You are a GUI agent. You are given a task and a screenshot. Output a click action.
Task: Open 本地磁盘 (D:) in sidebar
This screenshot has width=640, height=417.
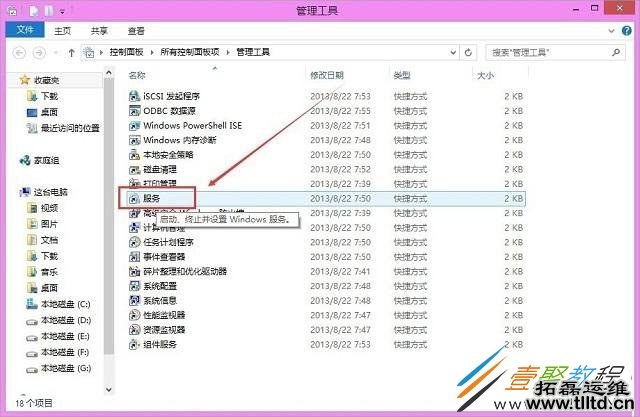[66, 320]
